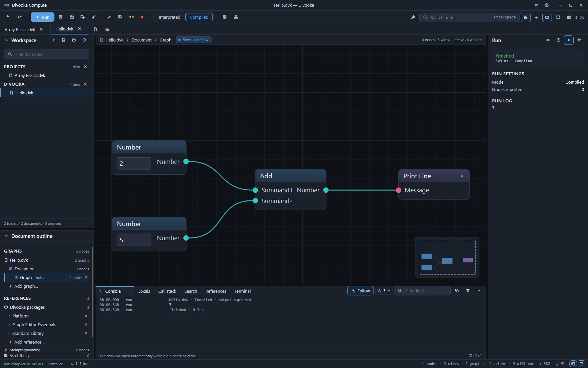This screenshot has width=588, height=368.
Task: Click the Search nodes field
Action: pos(469,17)
